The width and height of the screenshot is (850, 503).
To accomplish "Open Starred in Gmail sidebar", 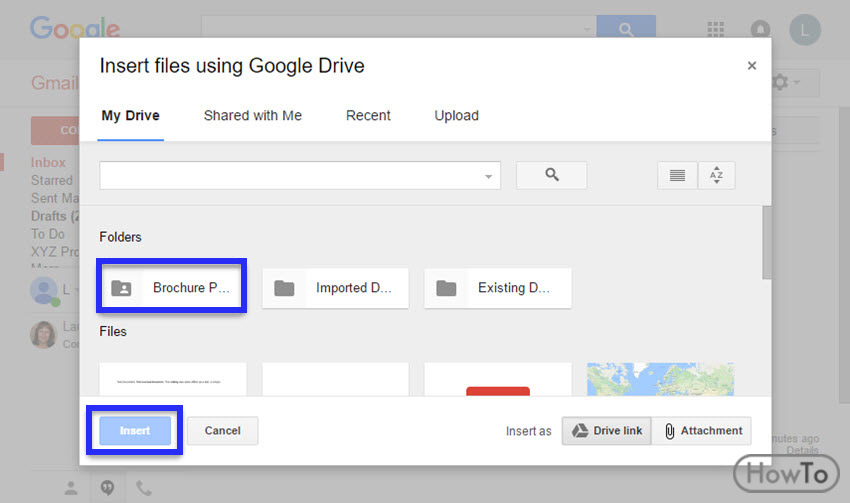I will click(52, 180).
